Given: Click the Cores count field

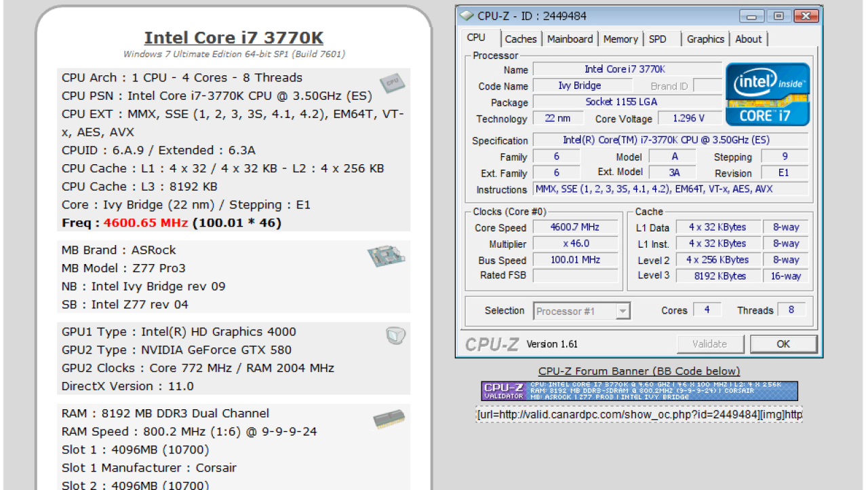Looking at the screenshot, I should coord(707,309).
